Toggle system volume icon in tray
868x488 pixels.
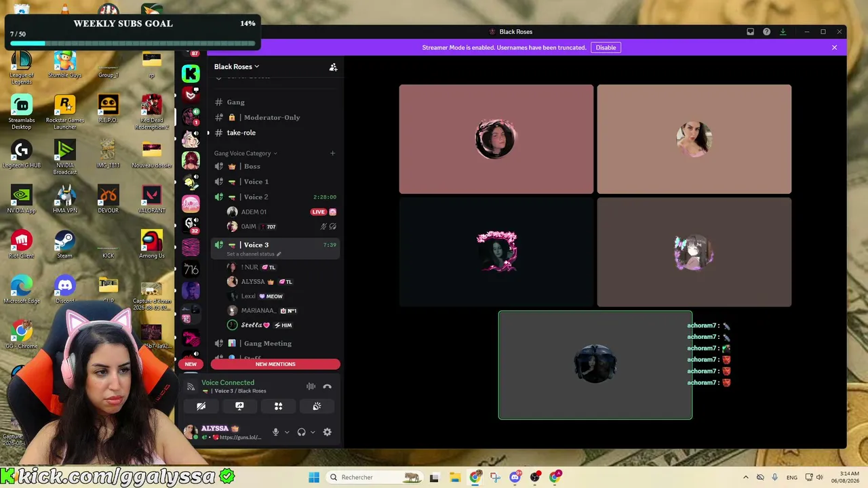(819, 477)
